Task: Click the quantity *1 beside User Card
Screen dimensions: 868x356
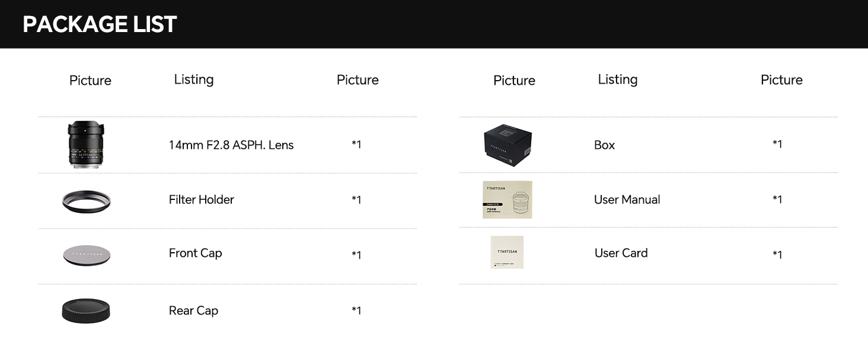Action: [x=777, y=255]
